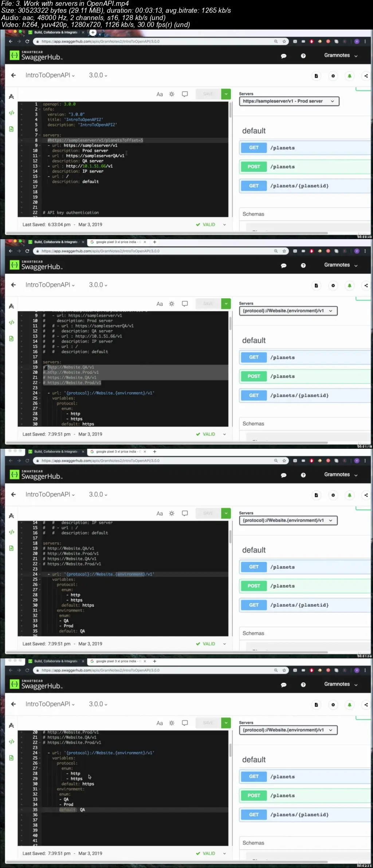Open the Servers dropdown in the 00:01:18 frame
This screenshot has width=373, height=868.
click(x=288, y=311)
